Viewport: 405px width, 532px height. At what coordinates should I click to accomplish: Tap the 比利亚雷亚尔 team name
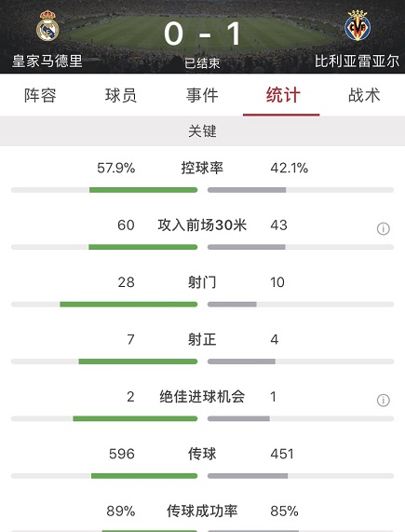[x=358, y=61]
